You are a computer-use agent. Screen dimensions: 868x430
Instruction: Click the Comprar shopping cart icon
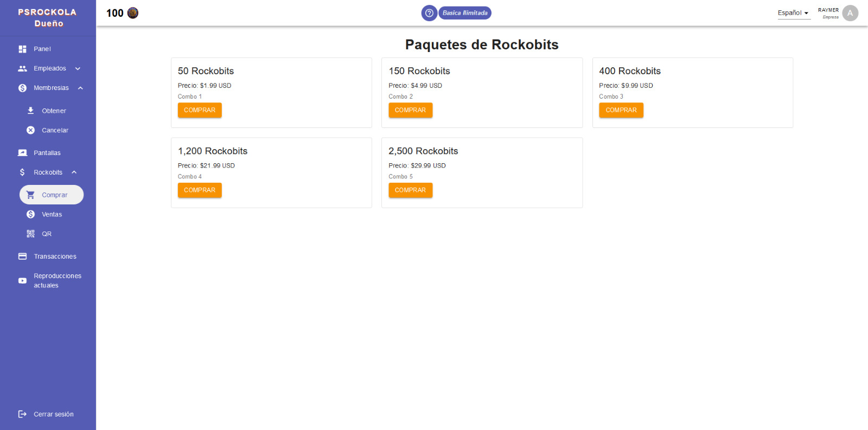pyautogui.click(x=30, y=195)
